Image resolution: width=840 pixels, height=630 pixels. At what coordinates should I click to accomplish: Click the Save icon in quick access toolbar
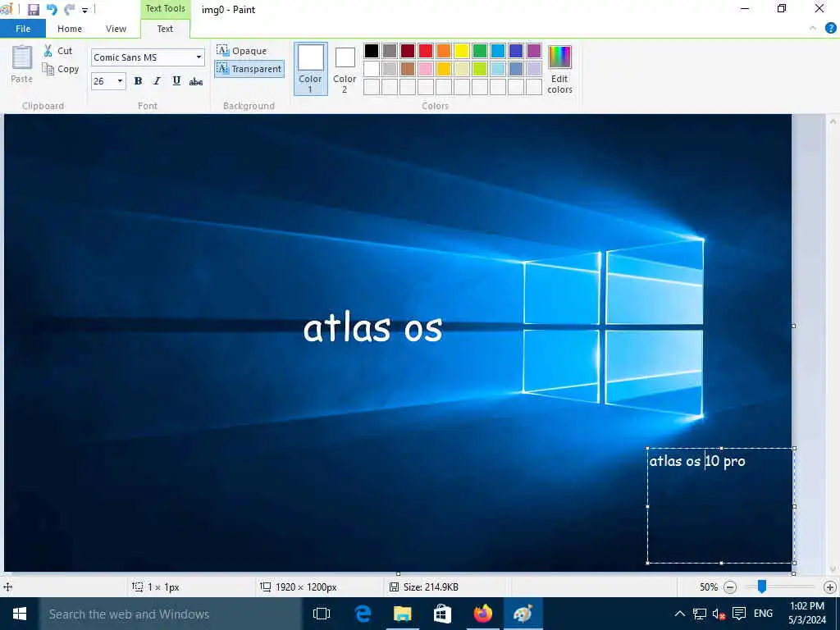click(33, 10)
